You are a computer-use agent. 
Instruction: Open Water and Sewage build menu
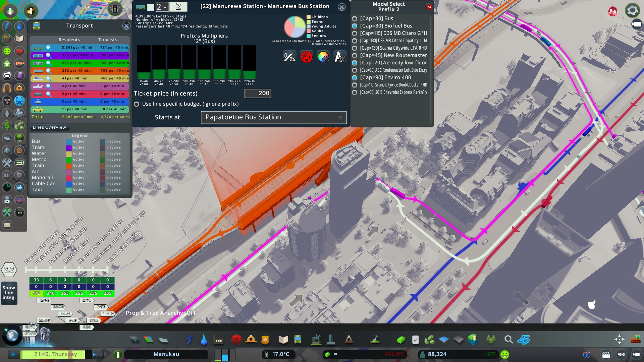click(x=204, y=340)
